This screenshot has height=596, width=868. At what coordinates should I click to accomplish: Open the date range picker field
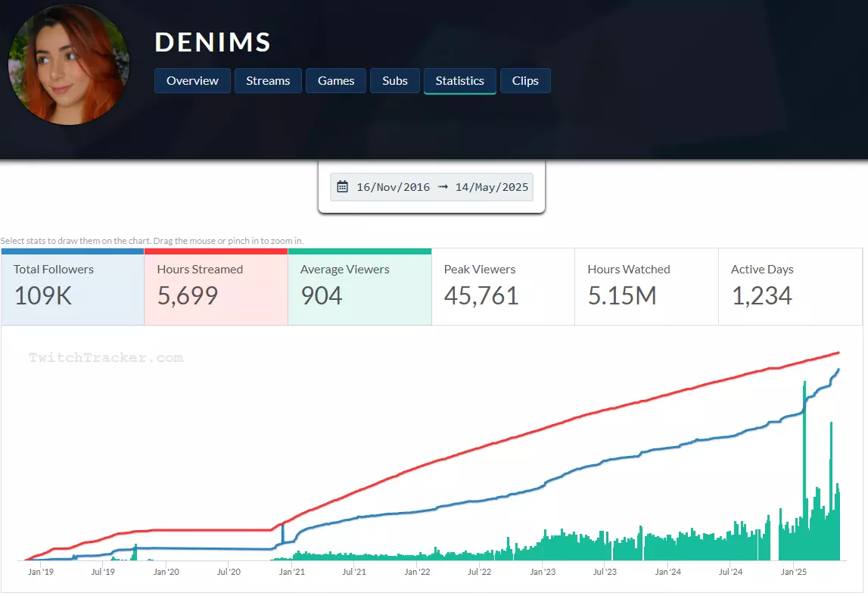[x=432, y=186]
